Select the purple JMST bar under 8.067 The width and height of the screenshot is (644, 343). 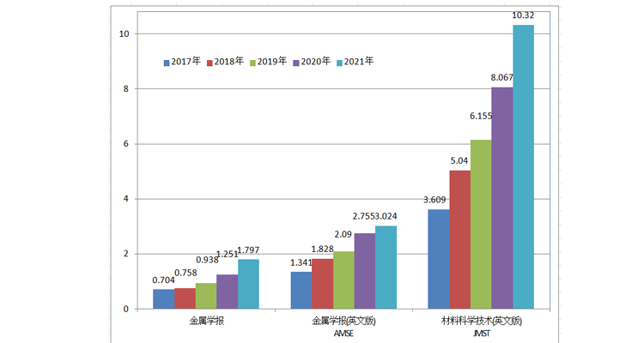(501, 198)
